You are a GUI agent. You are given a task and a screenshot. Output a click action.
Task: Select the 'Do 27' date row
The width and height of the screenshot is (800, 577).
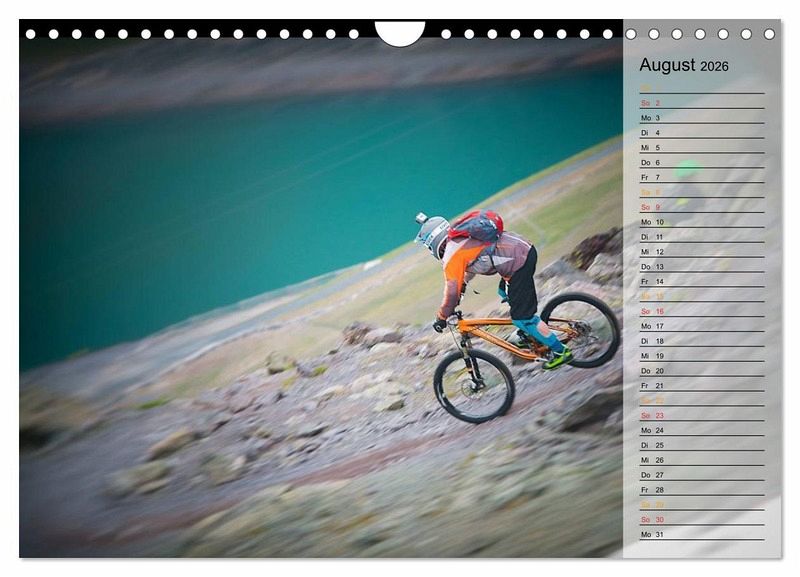point(702,474)
